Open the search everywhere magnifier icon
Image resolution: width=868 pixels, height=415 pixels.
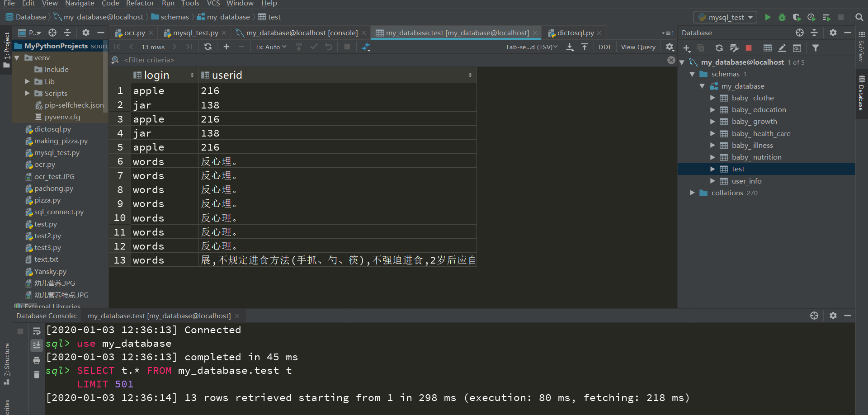click(859, 17)
